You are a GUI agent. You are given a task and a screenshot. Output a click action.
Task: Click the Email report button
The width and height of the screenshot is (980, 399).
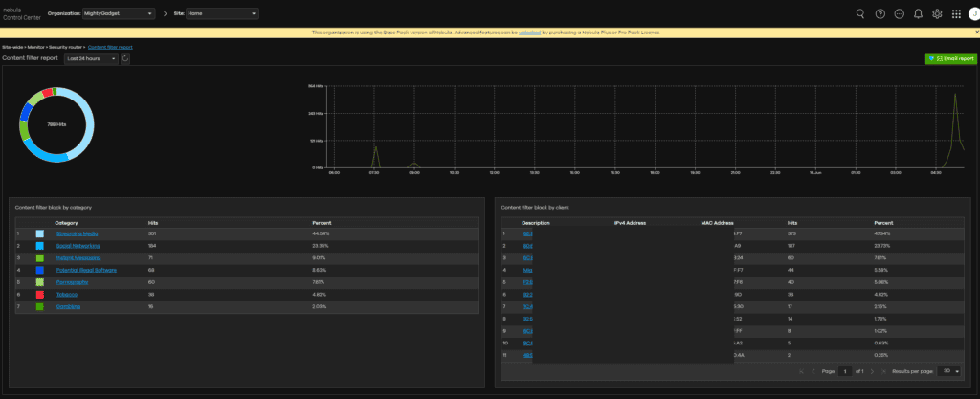(950, 58)
